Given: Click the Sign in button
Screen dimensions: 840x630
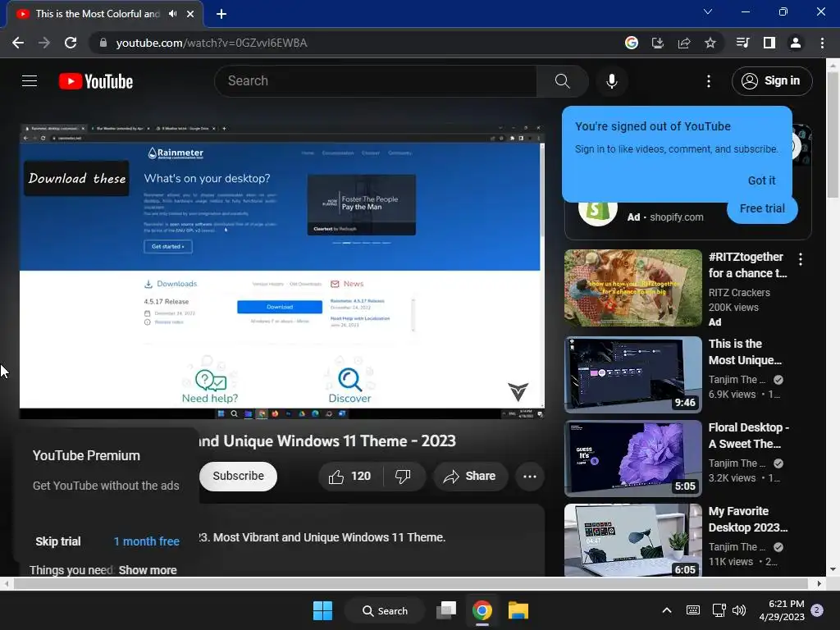Looking at the screenshot, I should click(x=772, y=81).
